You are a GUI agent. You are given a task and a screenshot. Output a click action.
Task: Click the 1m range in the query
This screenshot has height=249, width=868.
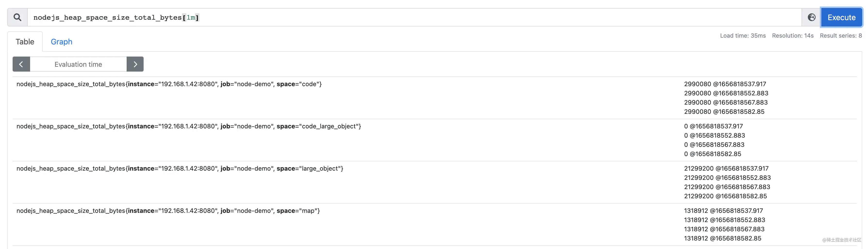pos(191,17)
